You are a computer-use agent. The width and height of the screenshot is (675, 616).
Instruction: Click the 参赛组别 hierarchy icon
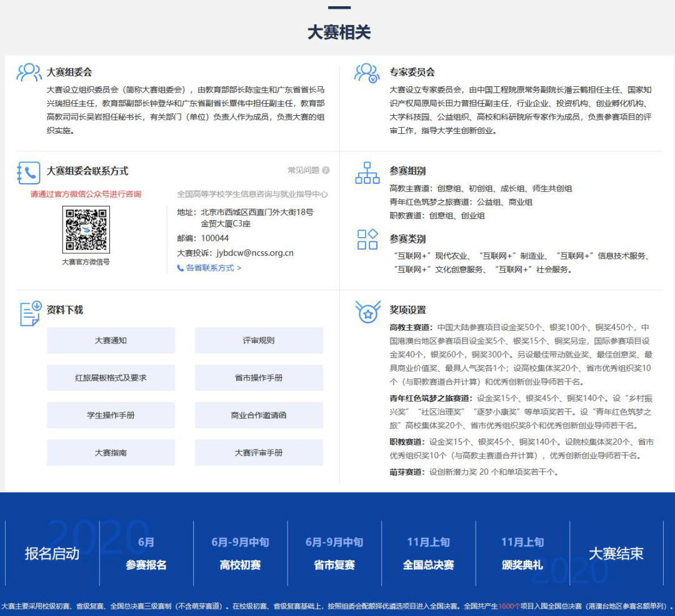367,172
